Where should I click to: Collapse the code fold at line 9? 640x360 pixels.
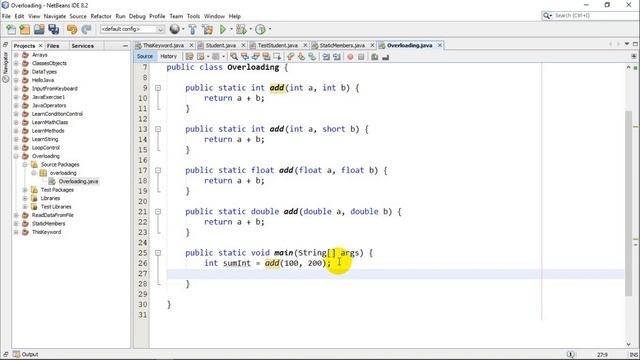[158, 88]
